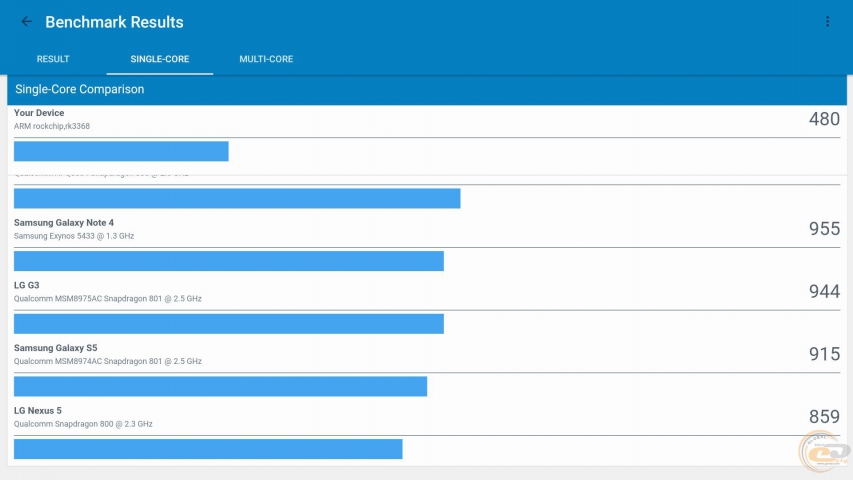Click the blue bar under LG G3
The width and height of the screenshot is (853, 480).
228,324
